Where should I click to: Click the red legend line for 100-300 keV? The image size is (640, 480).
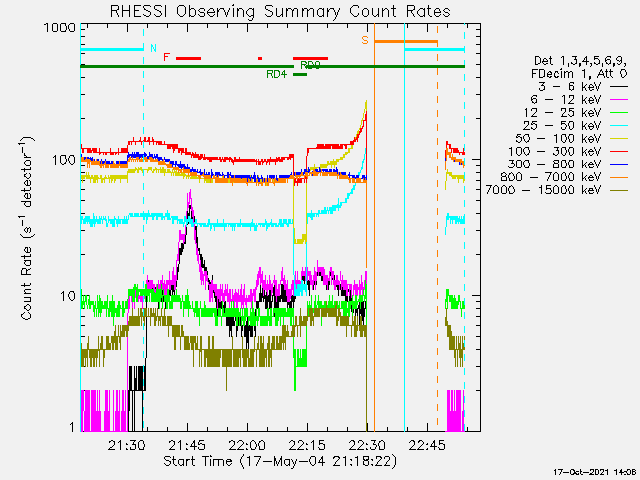tap(619, 152)
